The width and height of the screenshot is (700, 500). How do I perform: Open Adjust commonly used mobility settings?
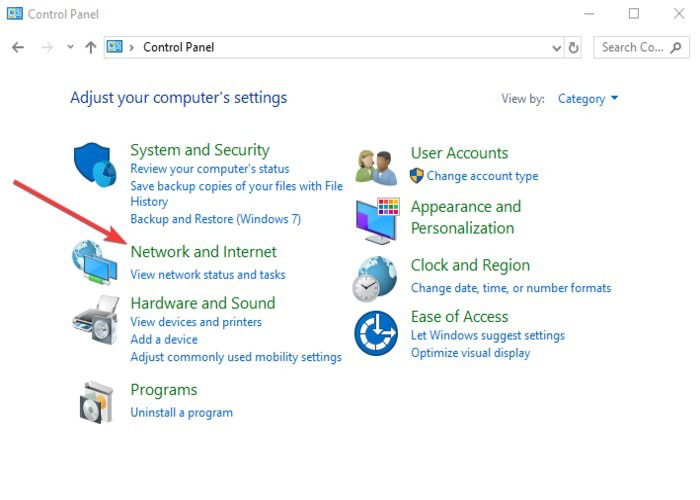coord(236,357)
